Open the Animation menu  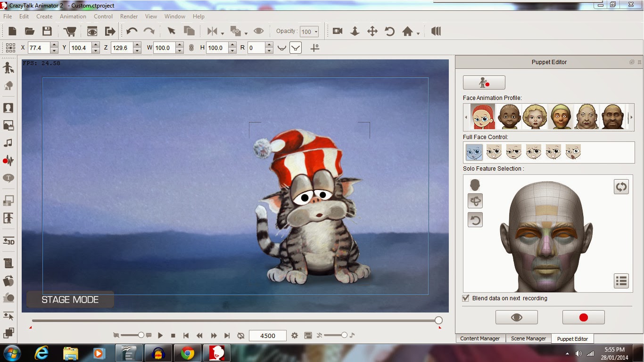73,16
